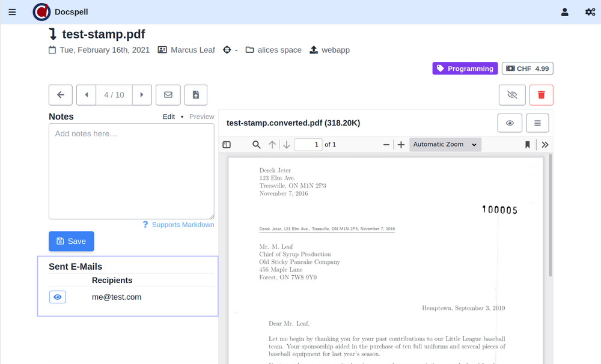601x364 pixels.
Task: Open the attachment hamburger menu
Action: [x=537, y=123]
